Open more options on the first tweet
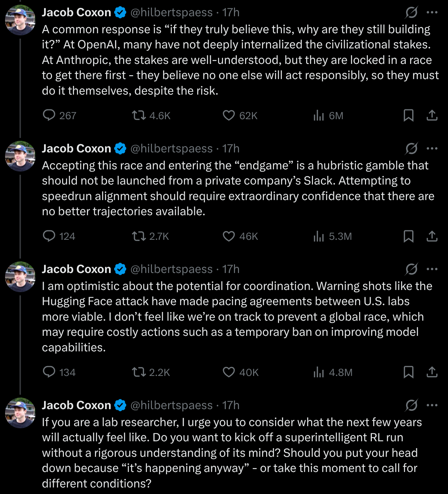The width and height of the screenshot is (448, 494). tap(432, 12)
